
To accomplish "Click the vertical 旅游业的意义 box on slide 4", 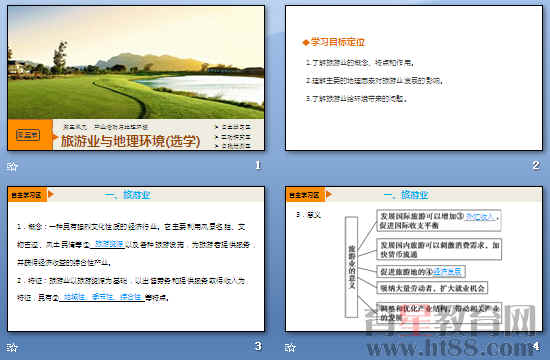I will tap(351, 267).
